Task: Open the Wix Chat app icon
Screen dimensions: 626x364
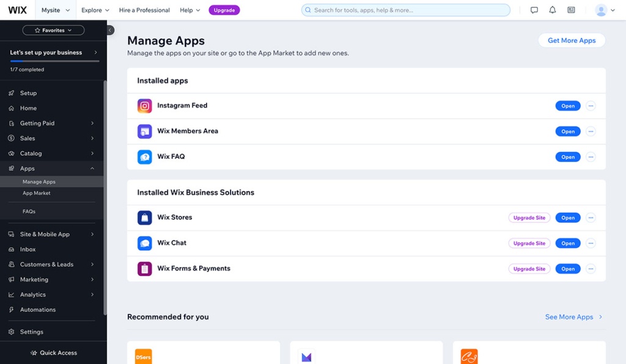Action: [x=144, y=242]
